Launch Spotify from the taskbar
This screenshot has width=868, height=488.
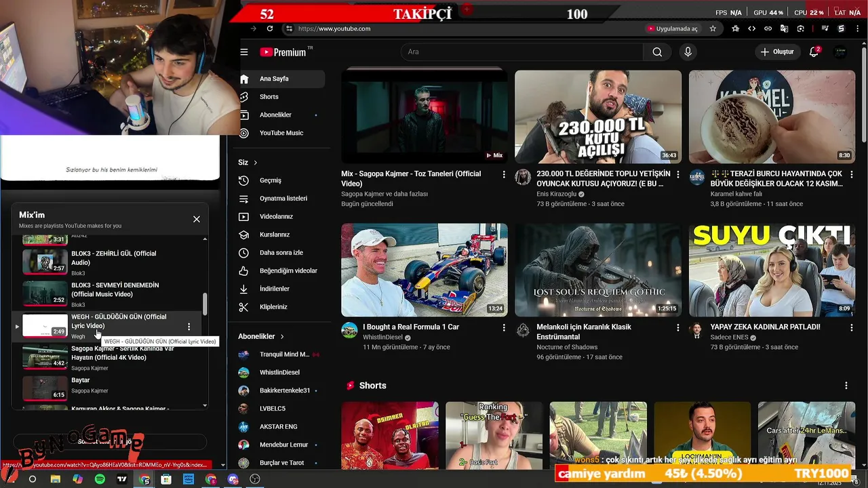[x=100, y=479]
